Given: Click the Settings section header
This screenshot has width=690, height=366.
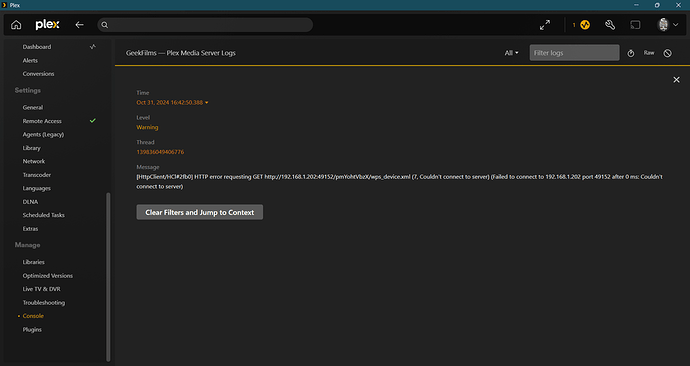Looking at the screenshot, I should [x=28, y=90].
